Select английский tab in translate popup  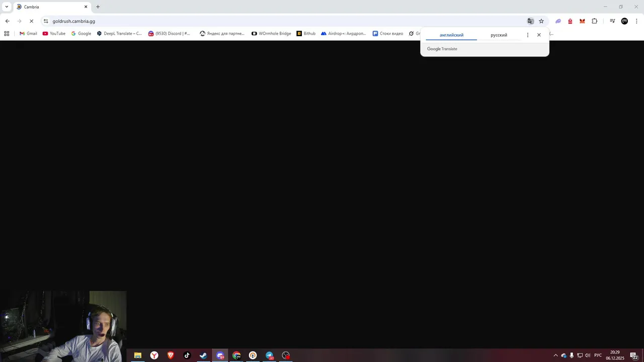pos(451,35)
